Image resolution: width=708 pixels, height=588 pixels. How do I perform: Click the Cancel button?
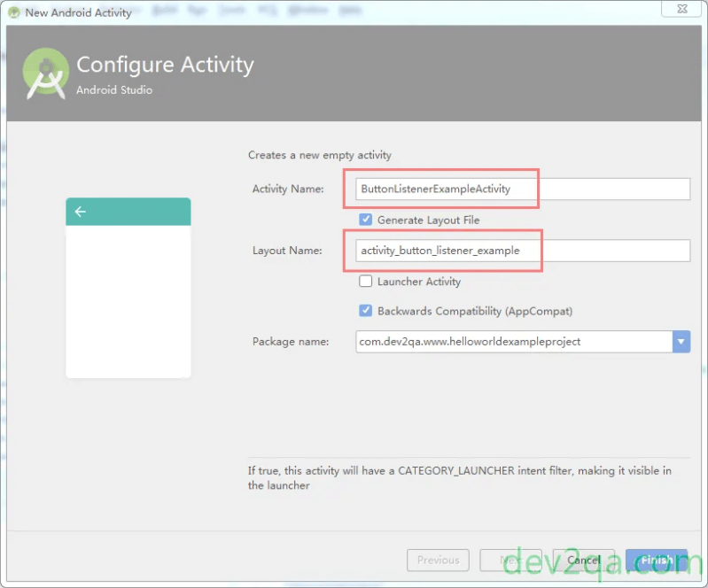tap(583, 560)
